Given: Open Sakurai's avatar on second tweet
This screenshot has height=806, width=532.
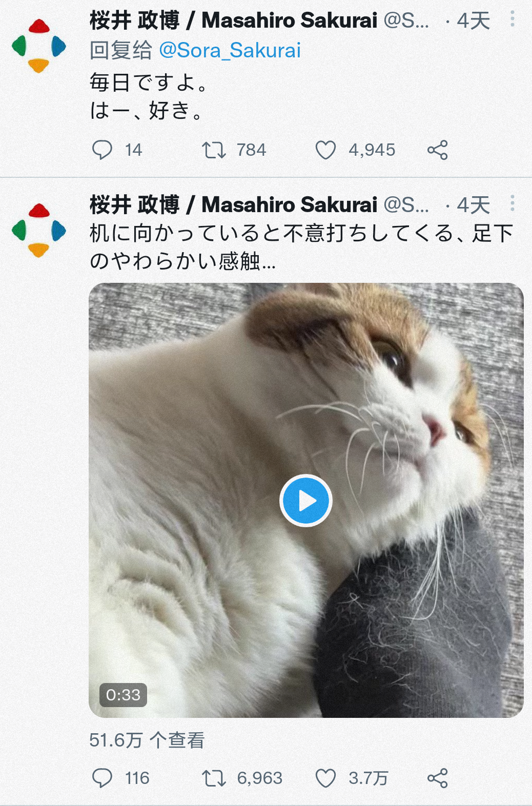Looking at the screenshot, I should click(39, 230).
